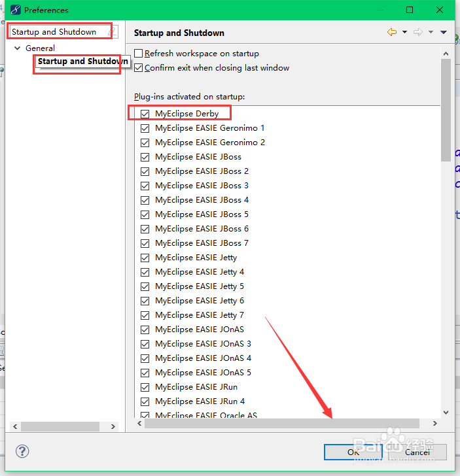Uncheck MyEclipse EASIE Jetty 6

point(145,301)
